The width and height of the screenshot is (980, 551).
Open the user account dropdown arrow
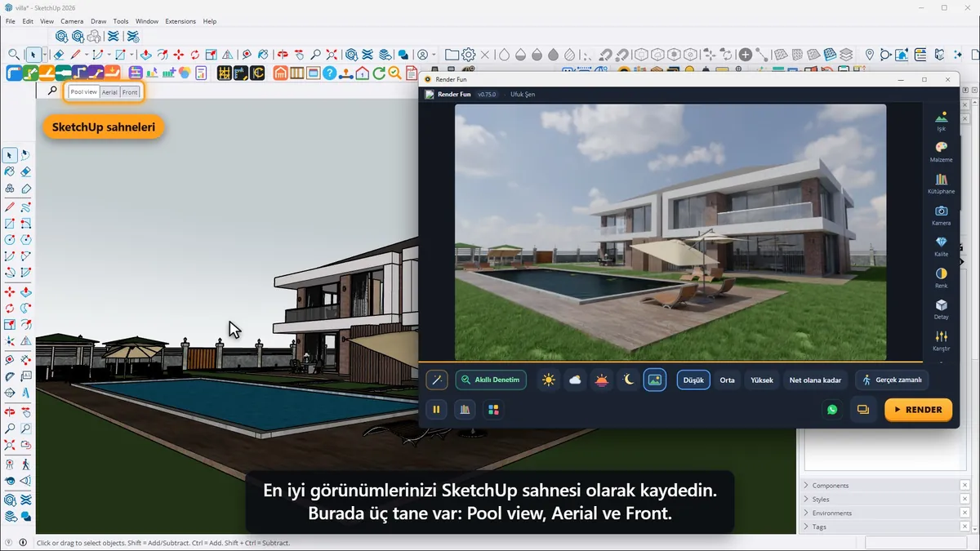pyautogui.click(x=434, y=55)
